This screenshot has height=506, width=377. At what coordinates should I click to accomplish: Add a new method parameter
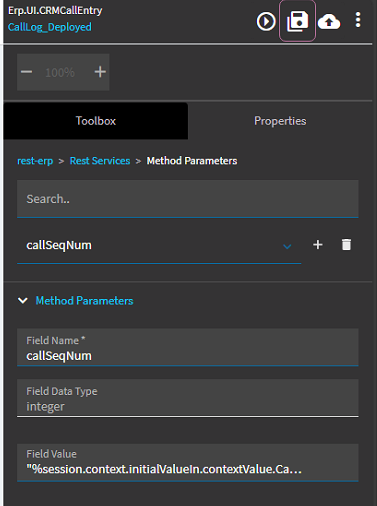tap(318, 245)
